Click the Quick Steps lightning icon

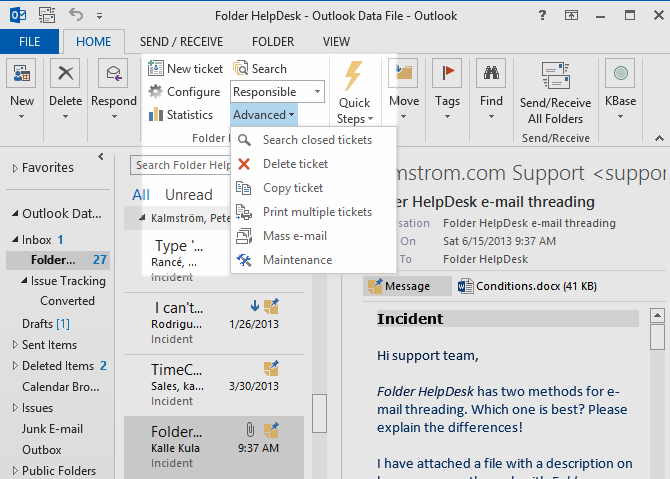pyautogui.click(x=354, y=76)
